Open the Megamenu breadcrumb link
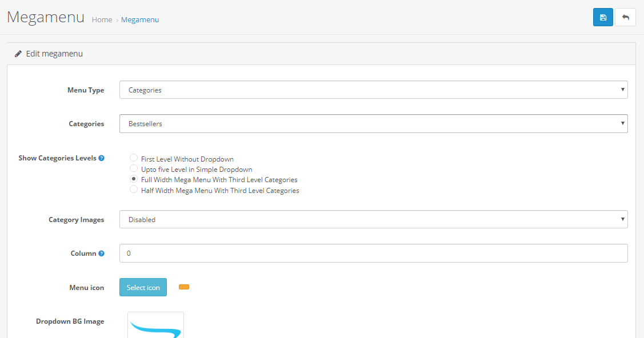644x338 pixels. [x=140, y=19]
